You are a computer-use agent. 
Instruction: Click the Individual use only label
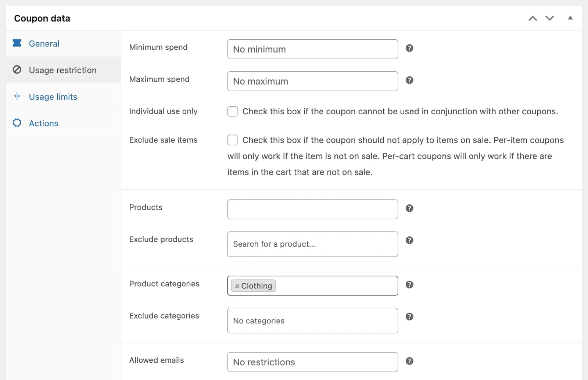(163, 111)
